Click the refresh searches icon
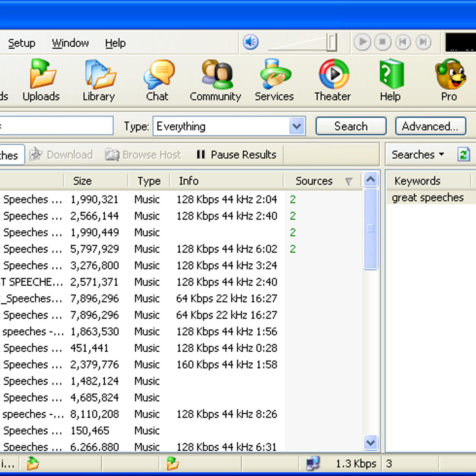 tap(464, 154)
